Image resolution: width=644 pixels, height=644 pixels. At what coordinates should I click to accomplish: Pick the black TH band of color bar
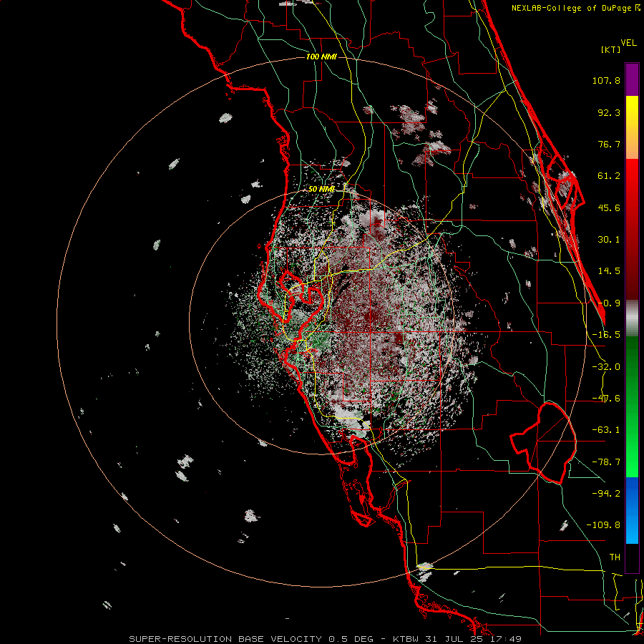pos(632,557)
